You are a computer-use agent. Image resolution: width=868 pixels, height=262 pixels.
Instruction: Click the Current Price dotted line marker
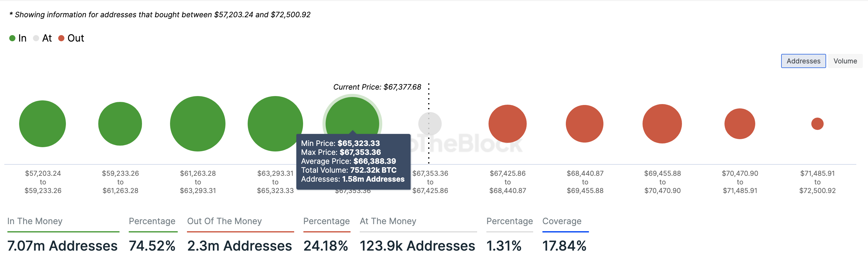click(x=428, y=101)
